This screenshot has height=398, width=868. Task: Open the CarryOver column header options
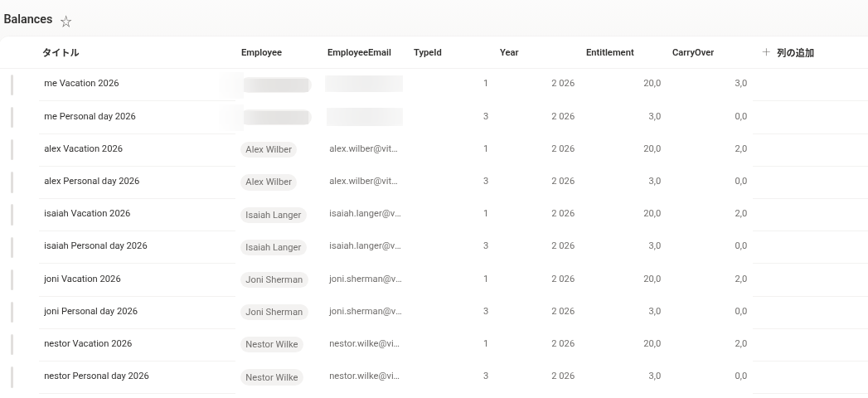click(x=692, y=52)
